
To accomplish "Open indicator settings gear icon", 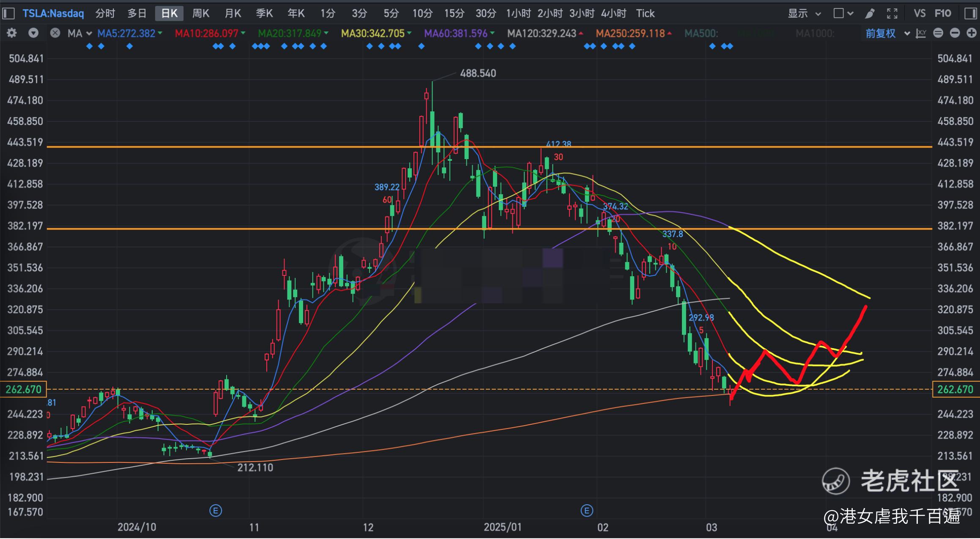I will pos(12,33).
